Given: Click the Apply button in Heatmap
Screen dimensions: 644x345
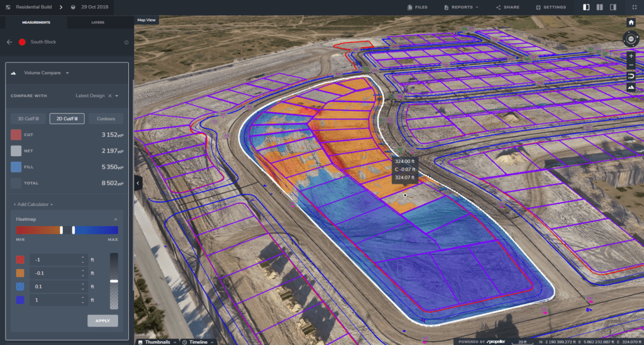Looking at the screenshot, I should coord(103,321).
